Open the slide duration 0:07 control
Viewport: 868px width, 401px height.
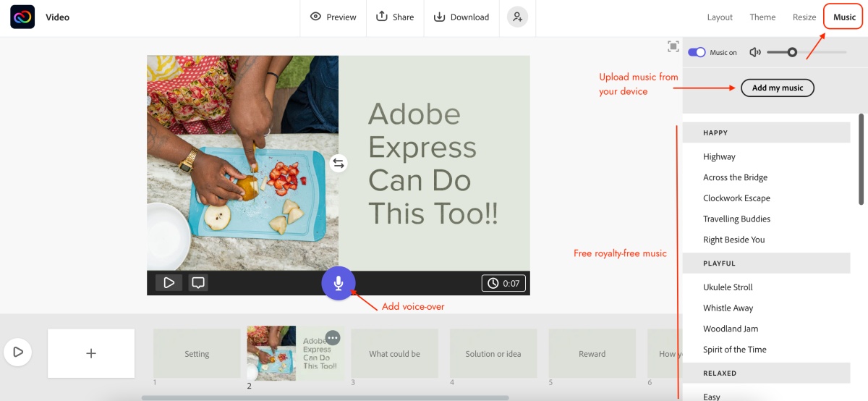tap(503, 283)
